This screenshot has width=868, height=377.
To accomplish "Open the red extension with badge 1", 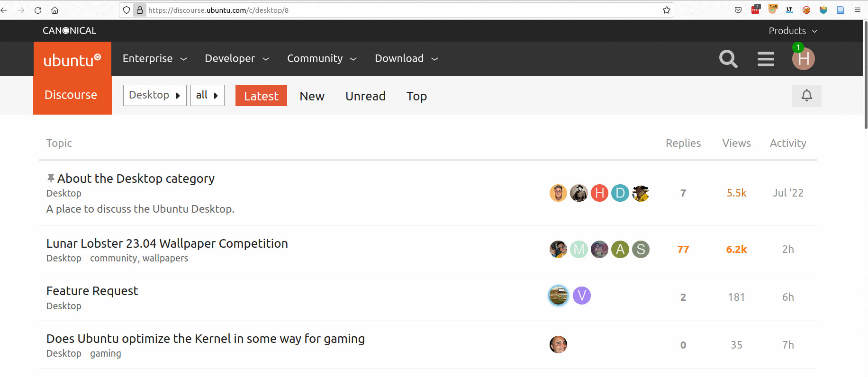I will point(756,9).
